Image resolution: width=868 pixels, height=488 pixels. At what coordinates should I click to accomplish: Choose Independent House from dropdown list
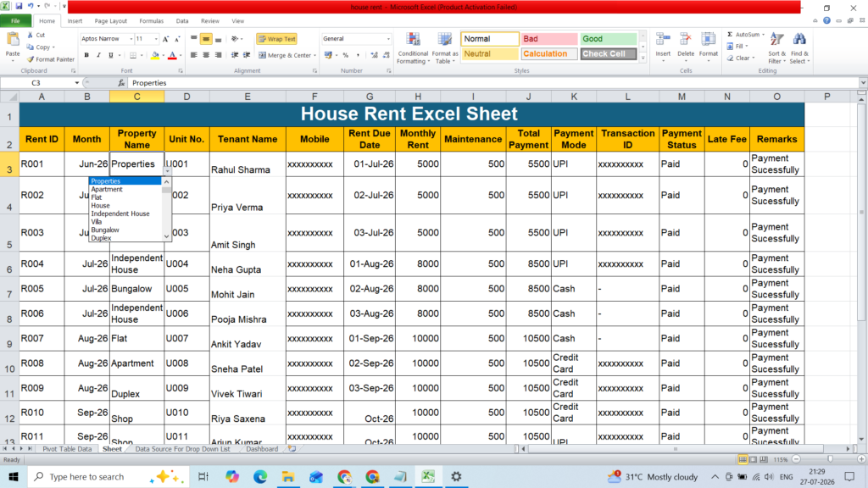coord(120,213)
